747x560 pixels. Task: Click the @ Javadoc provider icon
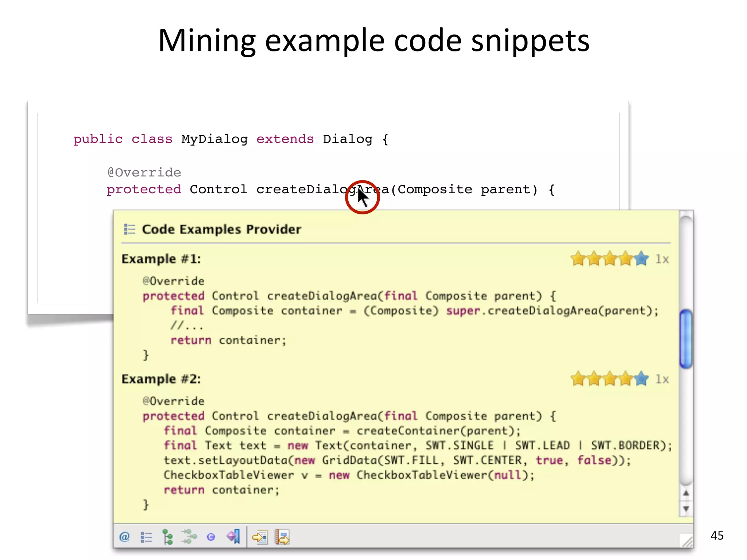(x=124, y=537)
